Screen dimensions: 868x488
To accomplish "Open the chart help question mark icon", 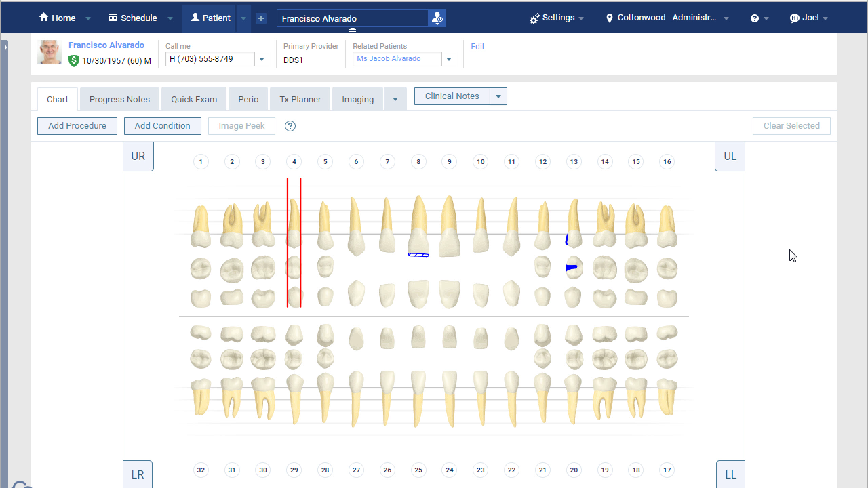I will 290,126.
